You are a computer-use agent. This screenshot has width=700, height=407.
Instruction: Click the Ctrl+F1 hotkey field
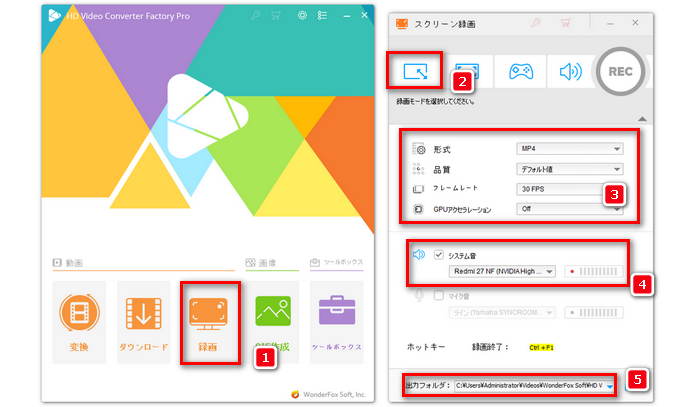pos(541,347)
